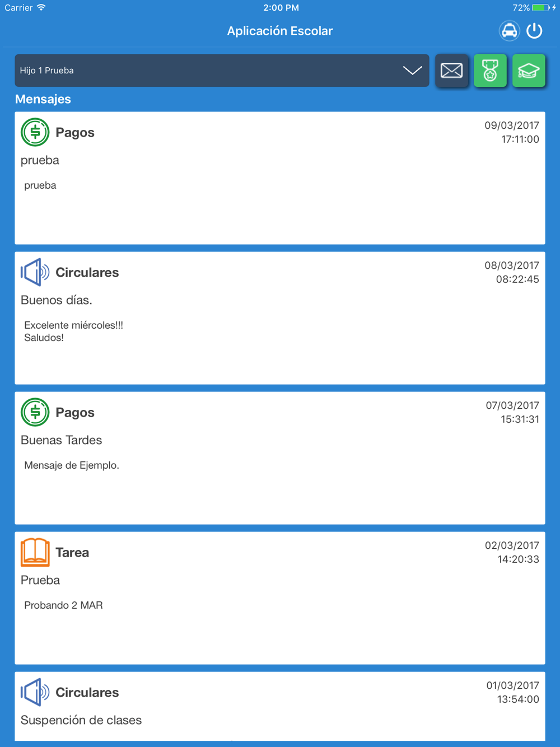Viewport: 560px width, 747px height.
Task: Tap the Pagos dollar icon on the 09/03/2017 message
Action: (x=35, y=132)
